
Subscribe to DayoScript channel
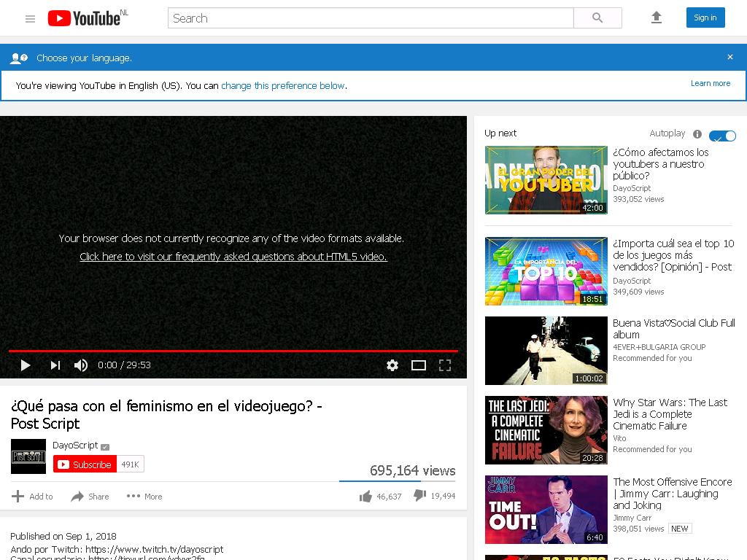(85, 464)
